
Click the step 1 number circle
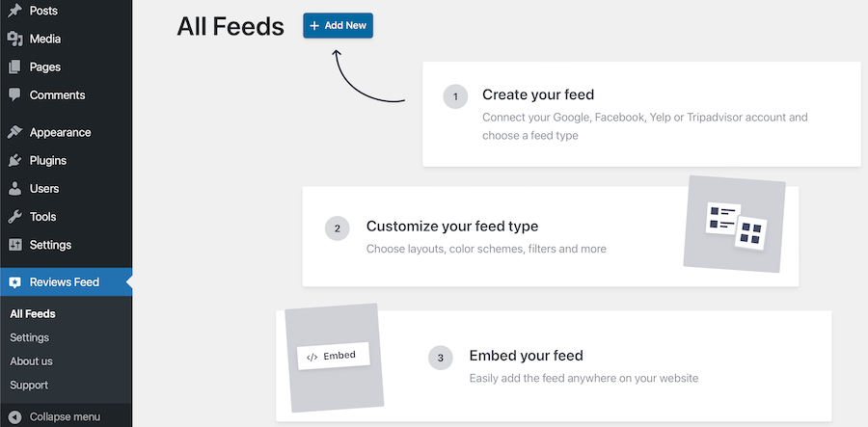(455, 96)
